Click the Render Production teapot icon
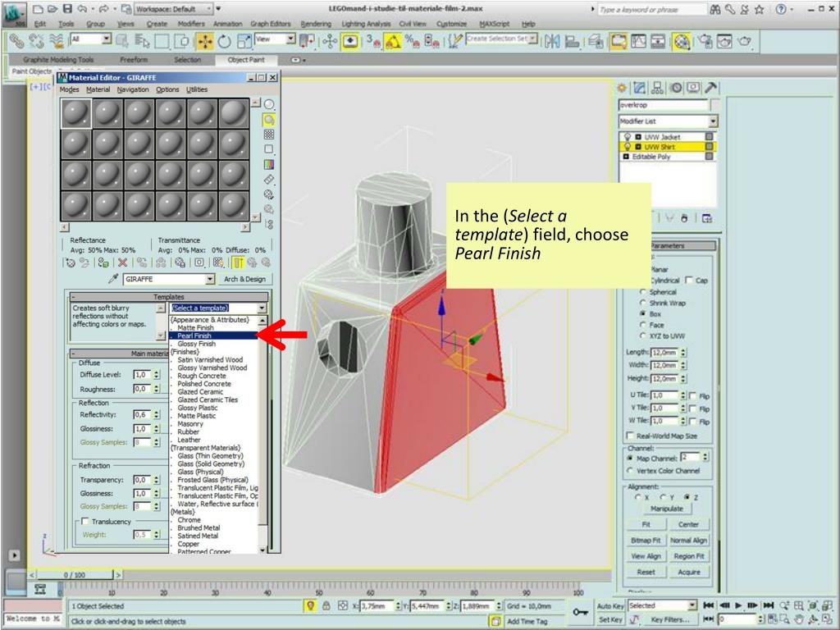The width and height of the screenshot is (840, 630). point(745,41)
